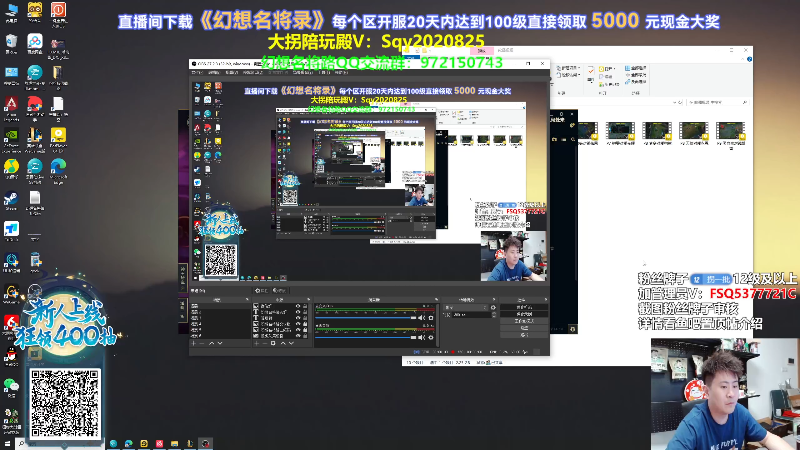Move source down arrow in OBS Sources panel
This screenshot has height=450, width=800.
click(x=291, y=343)
